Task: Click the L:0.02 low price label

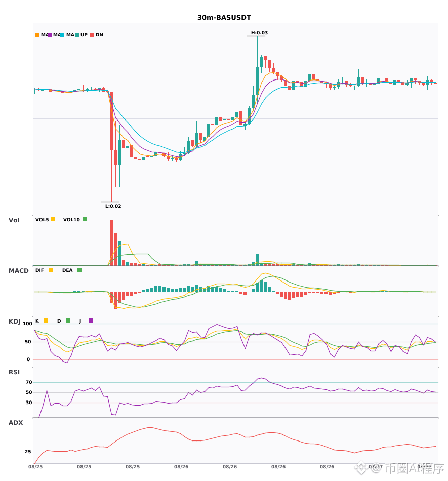Action: click(x=113, y=206)
